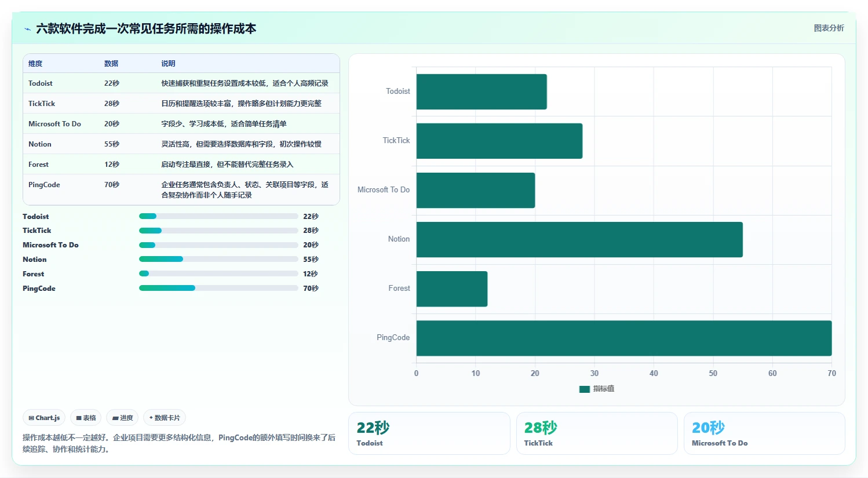Click the 维度 column header

(x=35, y=64)
